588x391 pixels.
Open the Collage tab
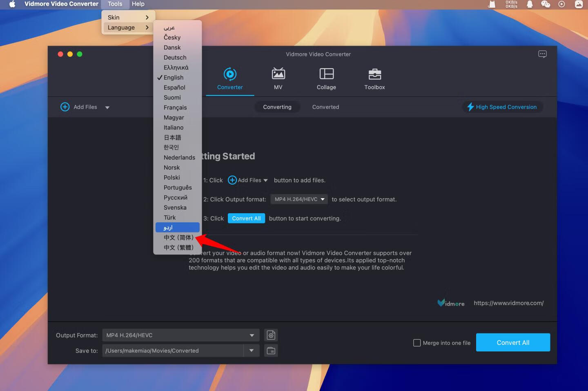[x=326, y=79]
